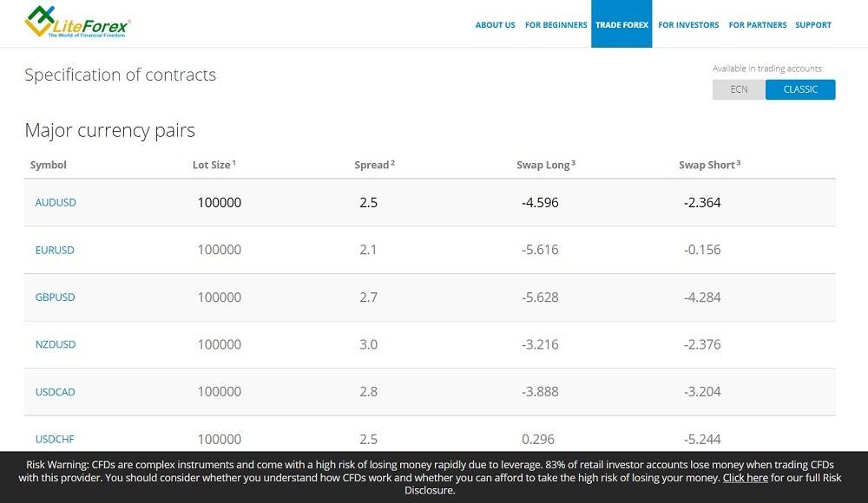This screenshot has height=503, width=868.
Task: Select NZDUSD swap long -3.216
Action: 540,344
